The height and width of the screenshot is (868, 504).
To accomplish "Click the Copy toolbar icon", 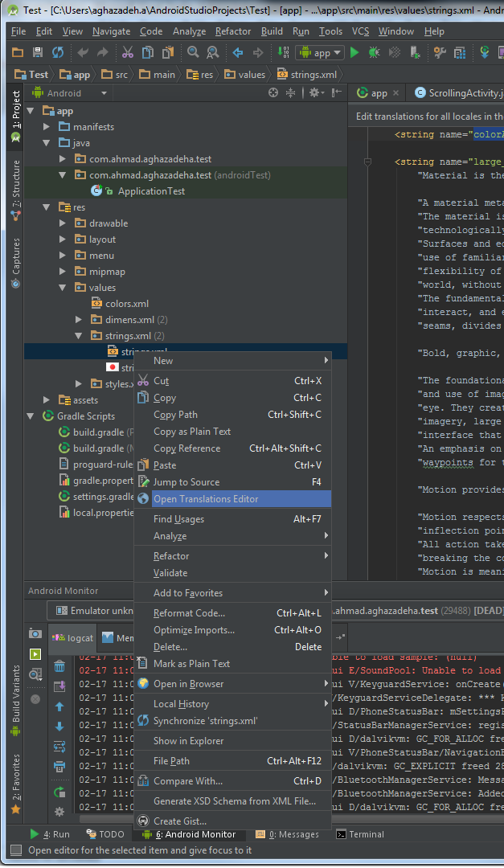I will tap(148, 52).
